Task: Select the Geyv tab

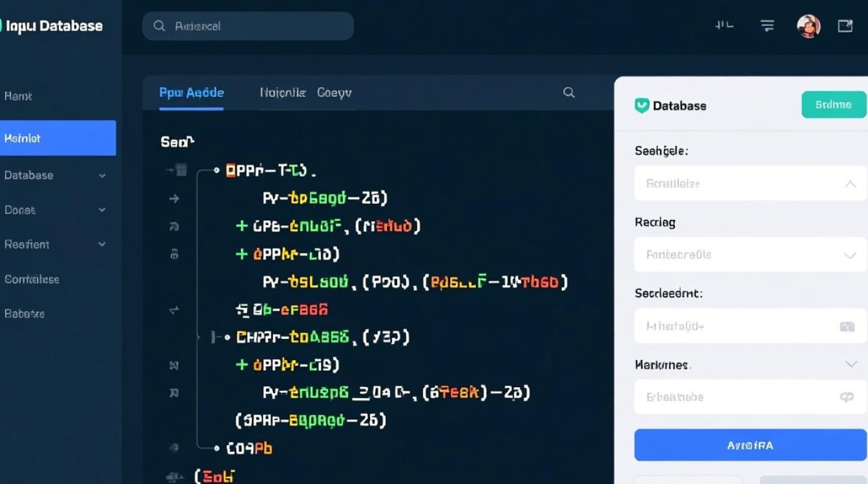Action: (x=333, y=92)
